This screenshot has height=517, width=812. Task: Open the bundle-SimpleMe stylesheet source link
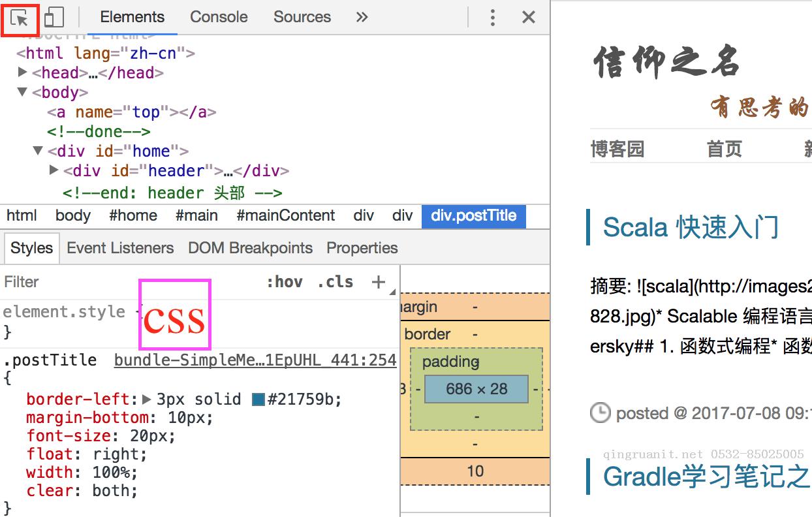(255, 360)
